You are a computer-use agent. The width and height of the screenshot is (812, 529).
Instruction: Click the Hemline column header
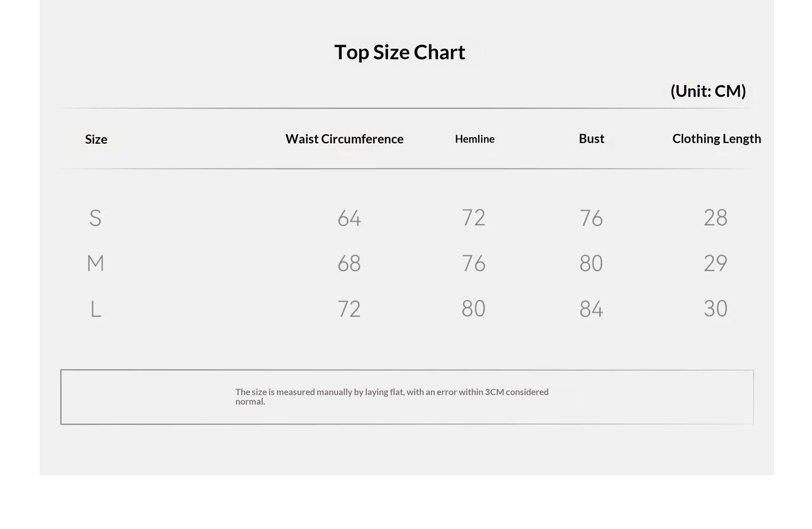coord(475,139)
